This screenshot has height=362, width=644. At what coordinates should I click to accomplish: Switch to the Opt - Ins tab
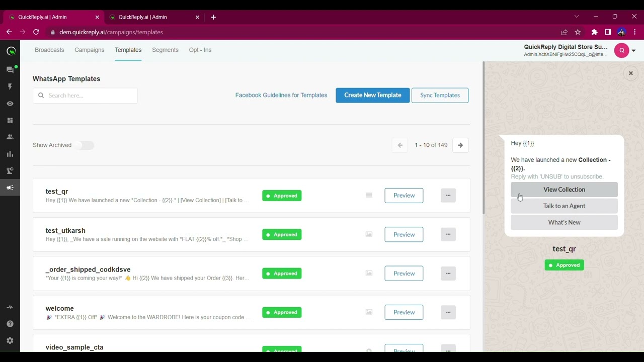click(200, 50)
